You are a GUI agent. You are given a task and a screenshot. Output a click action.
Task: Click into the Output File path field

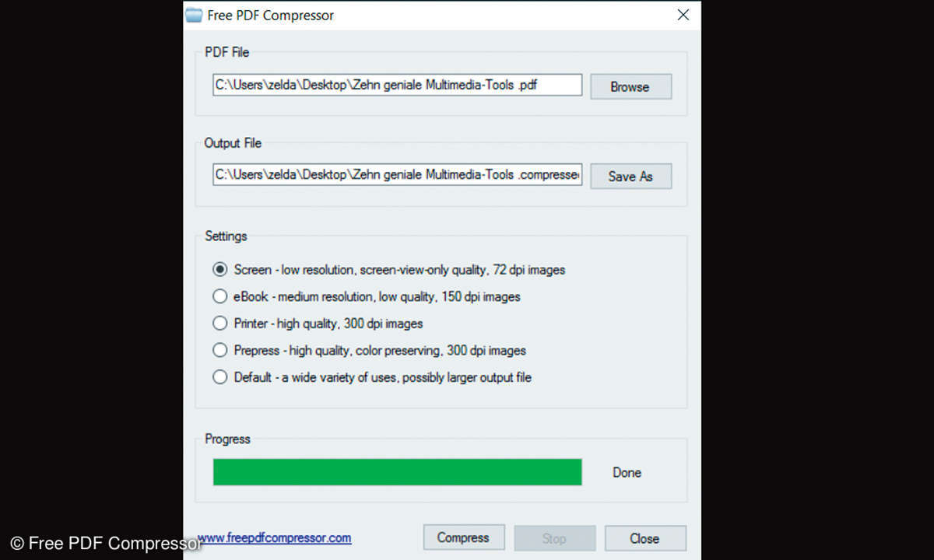point(397,174)
